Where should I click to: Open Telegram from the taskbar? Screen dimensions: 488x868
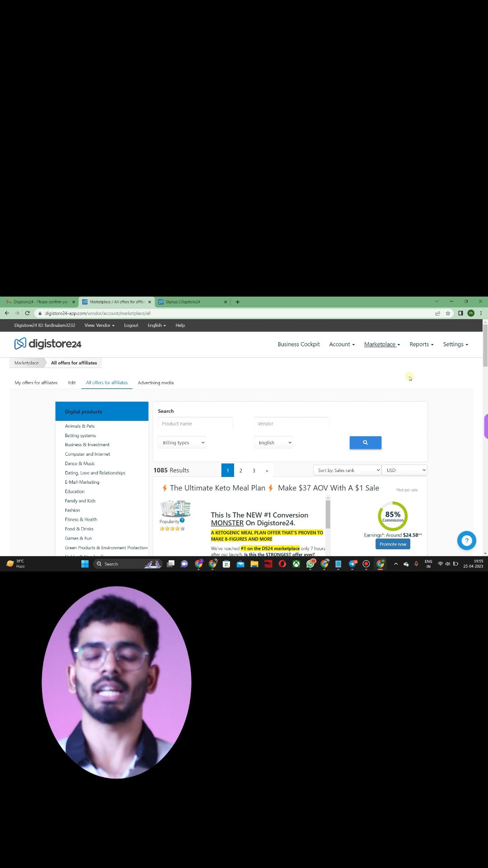pos(352,564)
